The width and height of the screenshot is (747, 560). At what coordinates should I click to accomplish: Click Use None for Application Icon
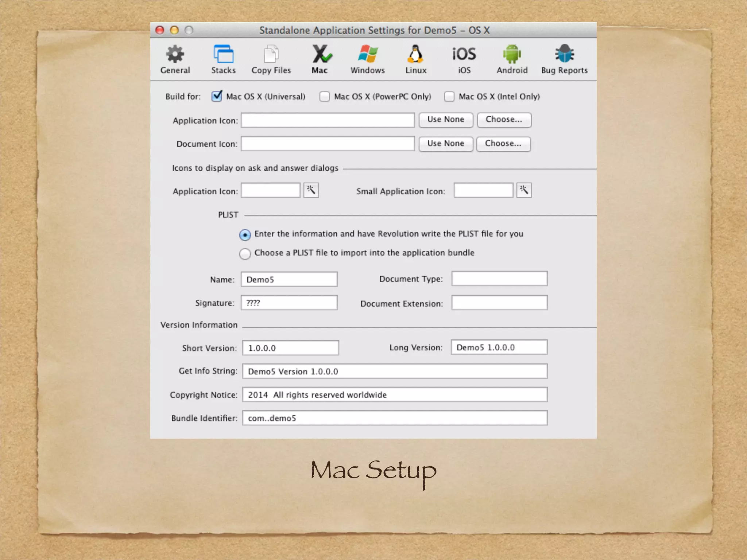coord(446,120)
